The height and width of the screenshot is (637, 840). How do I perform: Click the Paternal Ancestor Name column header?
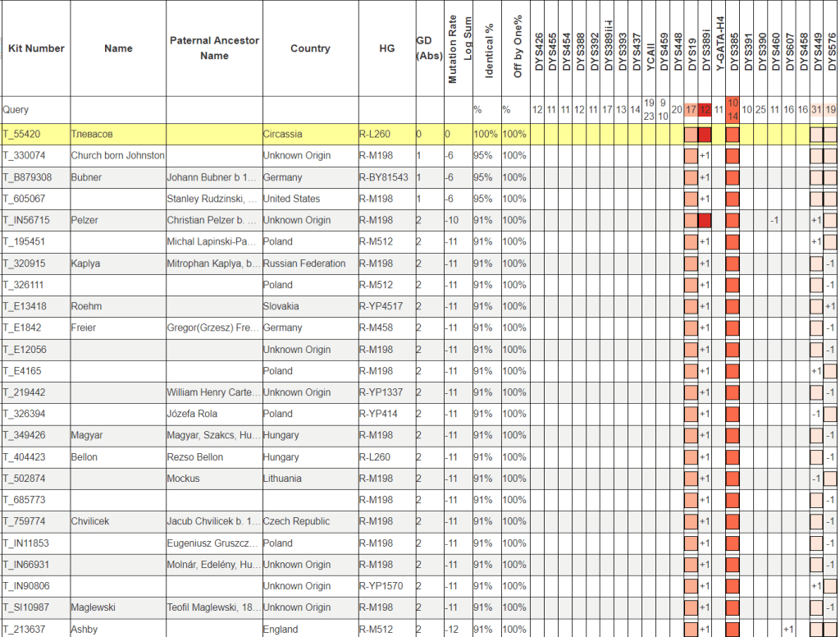click(x=214, y=48)
